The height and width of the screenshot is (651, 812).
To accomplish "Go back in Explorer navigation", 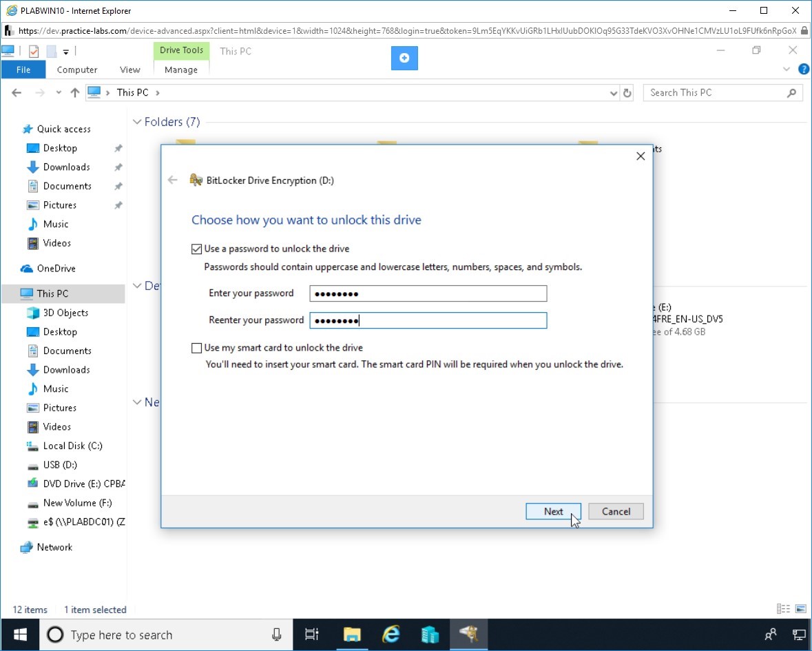I will click(17, 93).
